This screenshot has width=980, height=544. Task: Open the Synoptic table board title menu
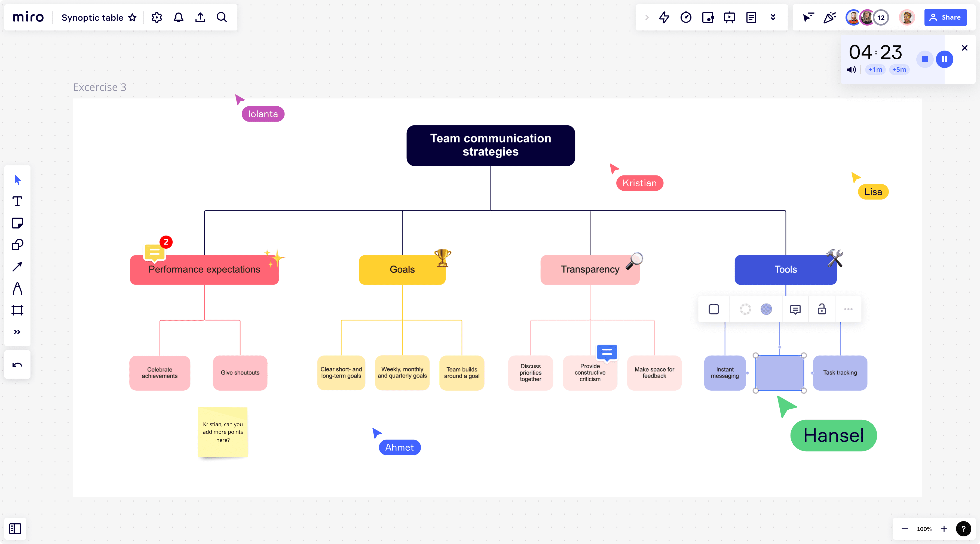[92, 17]
